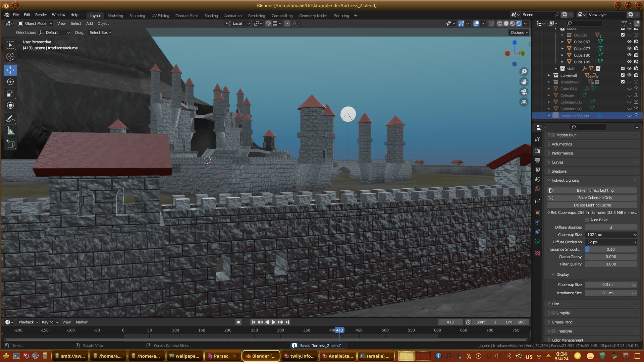Select the Move tool in the toolbar

(10, 70)
